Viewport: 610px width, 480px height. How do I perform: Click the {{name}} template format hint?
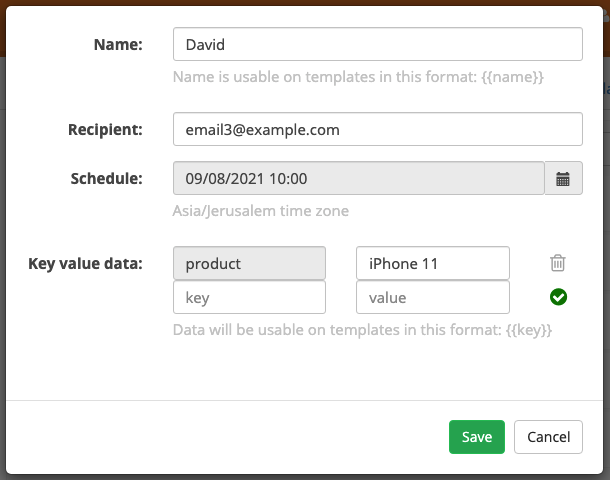(358, 77)
